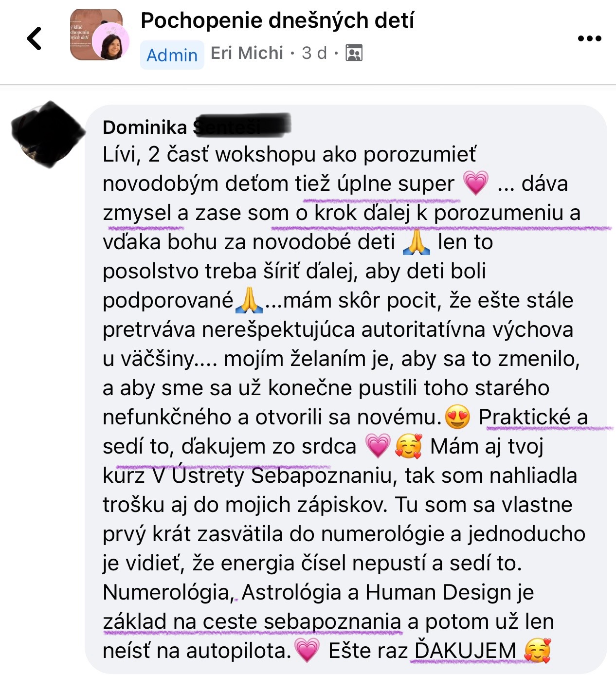
Task: Tap the group privacy members icon
Action: (x=354, y=53)
